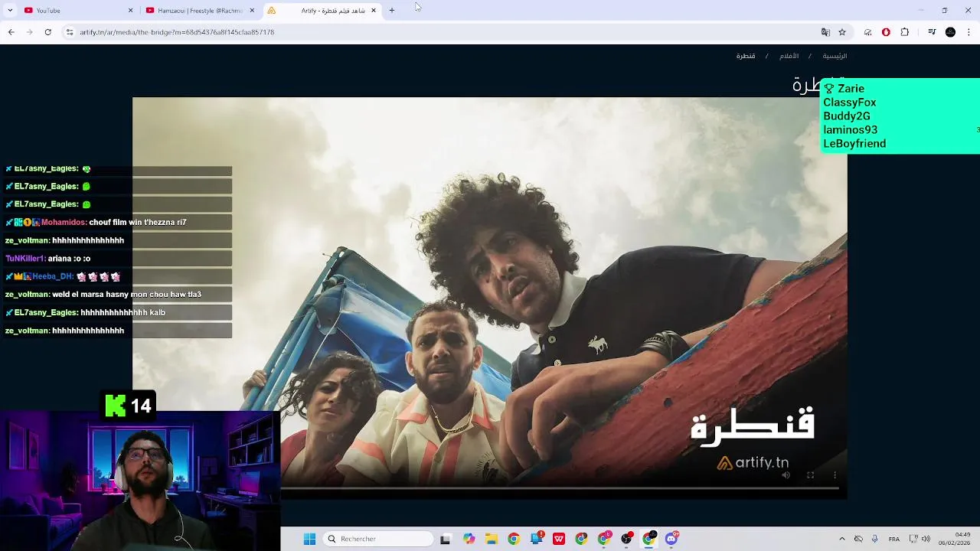Click viewer name ClassyFox in overlay
980x551 pixels.
849,103
